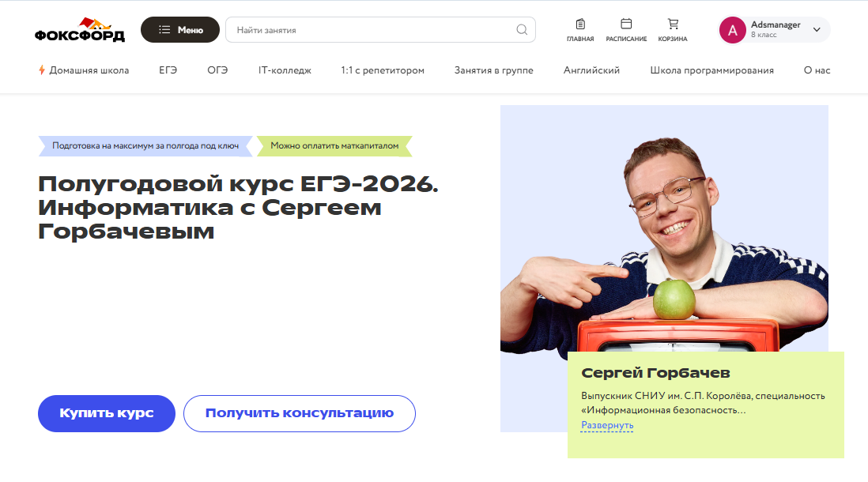Image resolution: width=868 pixels, height=482 pixels.
Task: Click the Купить курс button
Action: 106,413
